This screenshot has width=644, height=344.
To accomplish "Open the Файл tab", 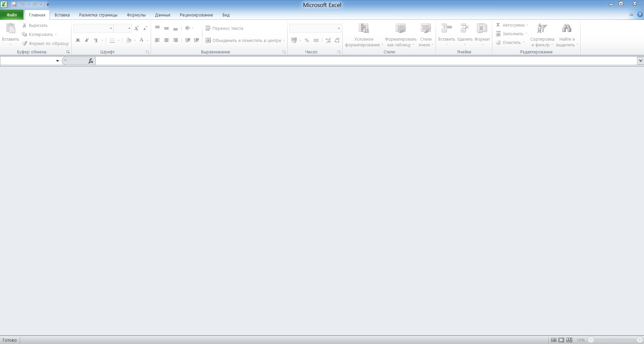I will point(12,15).
